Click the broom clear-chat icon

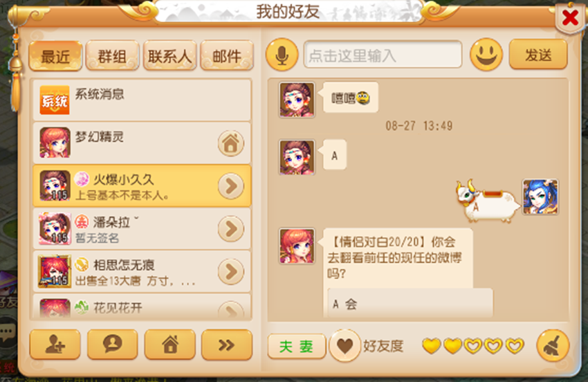tap(553, 345)
